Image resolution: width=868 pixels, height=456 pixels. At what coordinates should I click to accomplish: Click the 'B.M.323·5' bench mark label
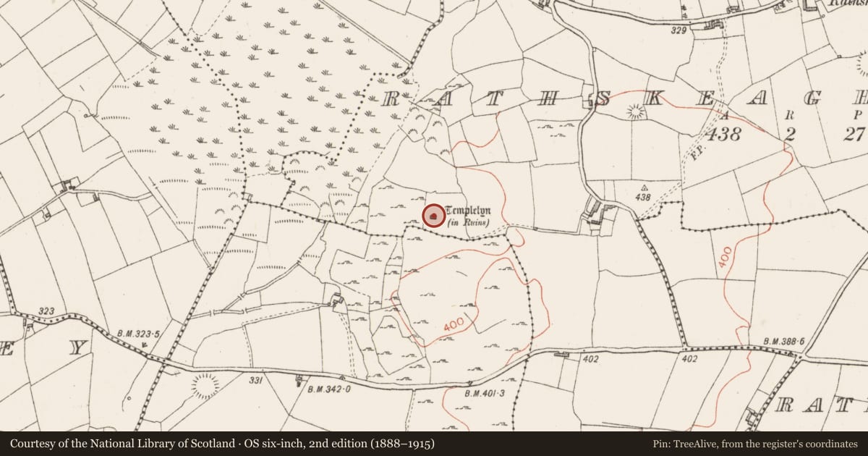point(137,334)
